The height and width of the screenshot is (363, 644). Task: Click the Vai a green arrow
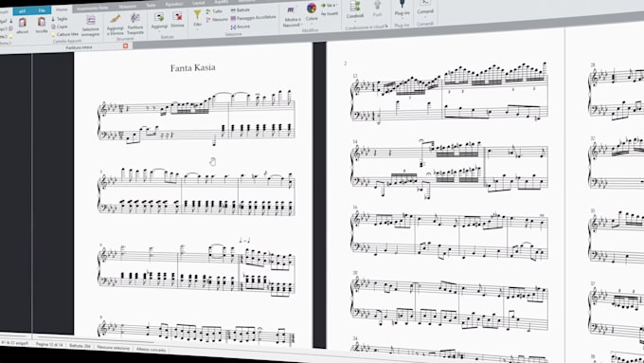[x=323, y=6]
